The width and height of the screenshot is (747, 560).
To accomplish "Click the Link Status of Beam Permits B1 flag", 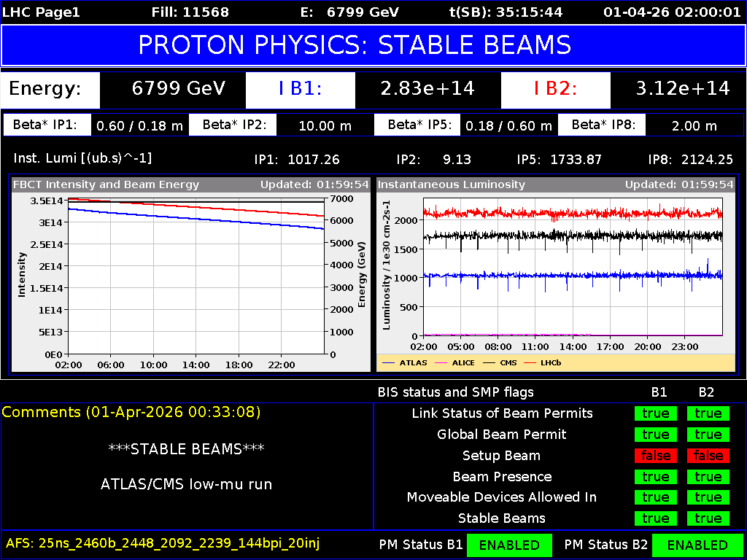I will (655, 413).
